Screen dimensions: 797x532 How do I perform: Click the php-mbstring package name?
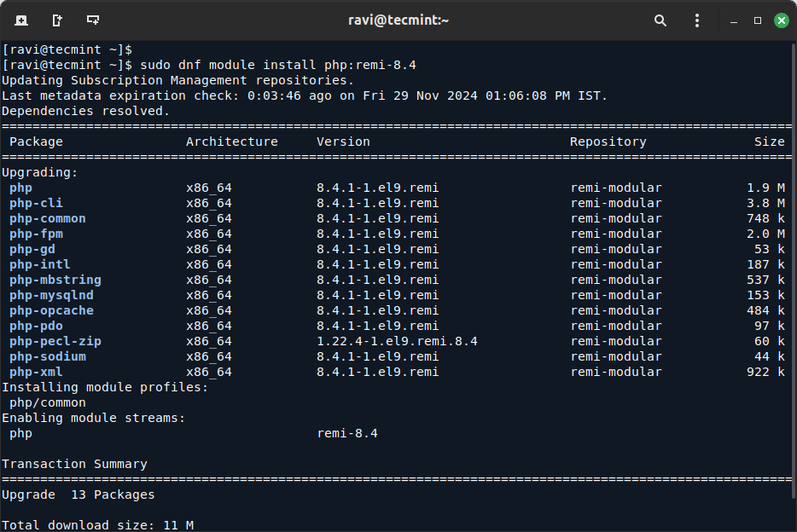(55, 280)
